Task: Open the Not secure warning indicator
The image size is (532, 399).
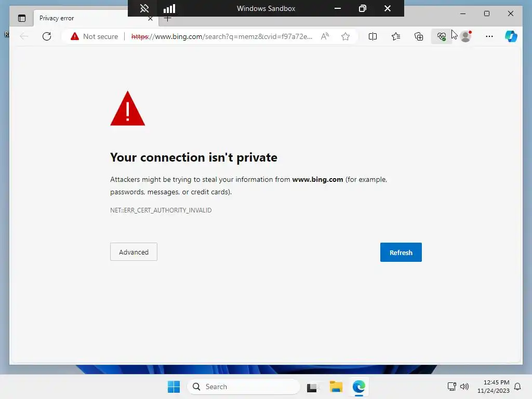Action: tap(95, 36)
